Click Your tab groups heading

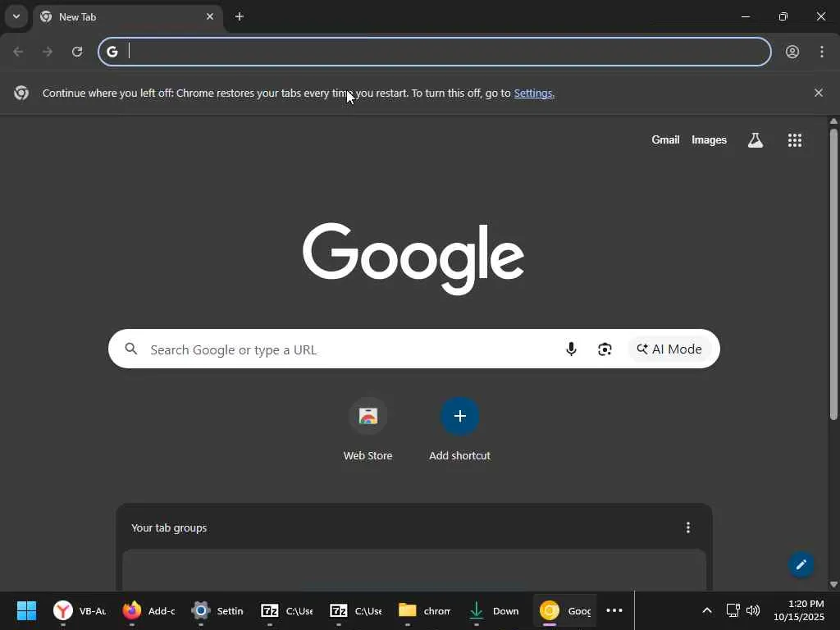[169, 527]
